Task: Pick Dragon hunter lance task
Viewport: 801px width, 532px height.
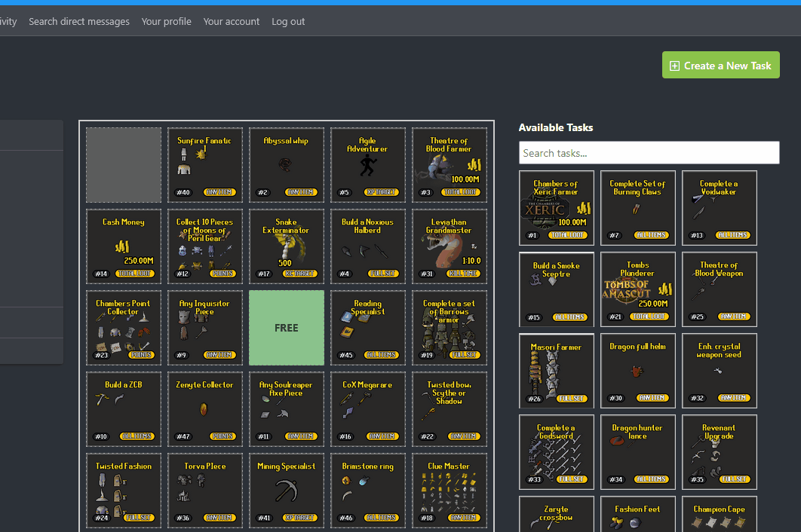Action: pyautogui.click(x=638, y=452)
